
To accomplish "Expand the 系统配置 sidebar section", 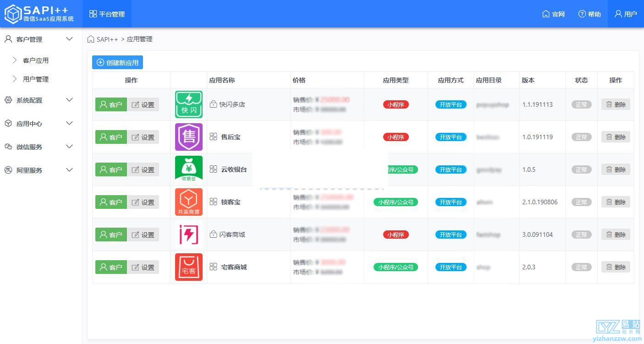I will (x=39, y=100).
